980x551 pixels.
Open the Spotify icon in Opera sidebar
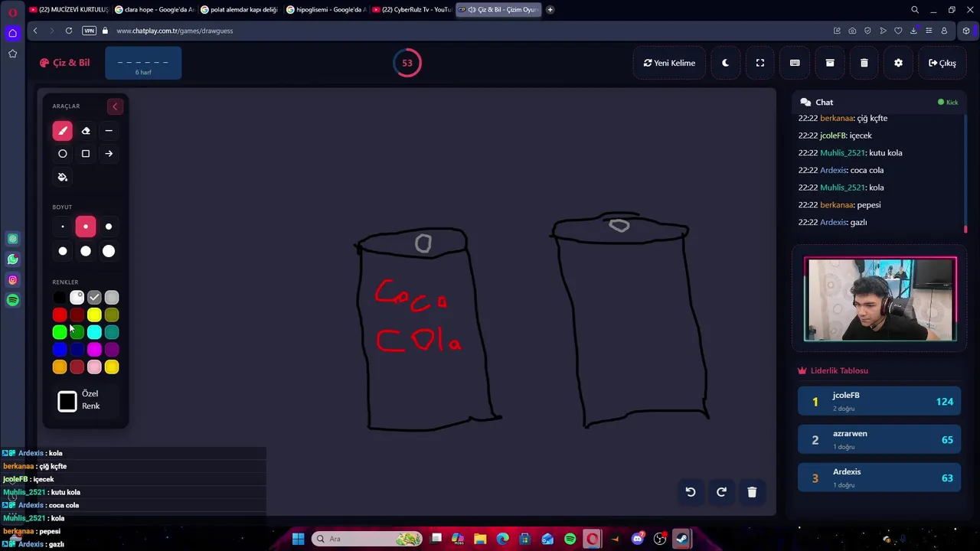[12, 301]
